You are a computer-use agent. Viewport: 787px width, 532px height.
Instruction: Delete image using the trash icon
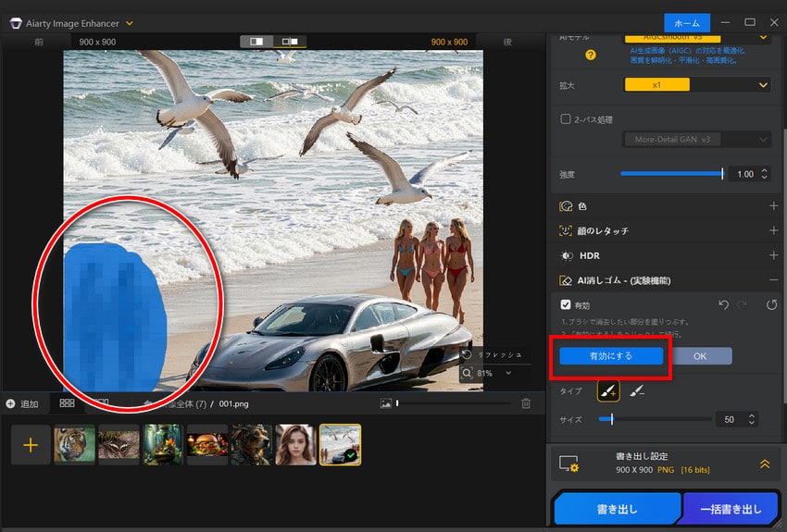pyautogui.click(x=526, y=403)
